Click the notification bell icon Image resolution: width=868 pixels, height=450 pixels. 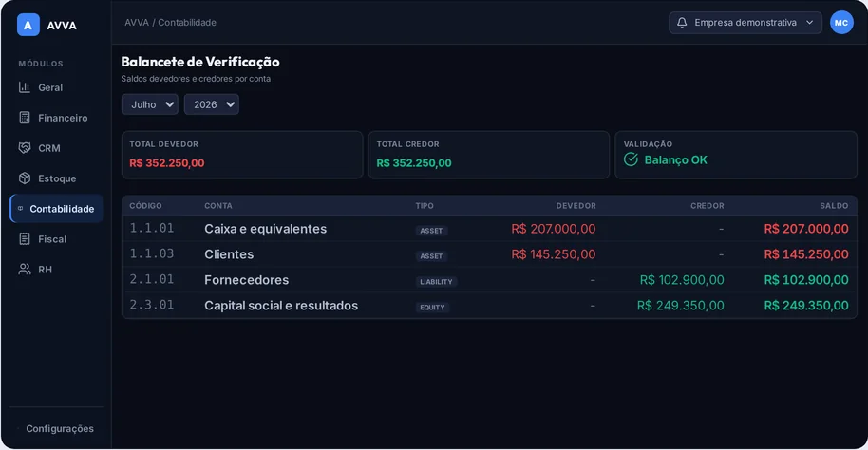(x=682, y=23)
